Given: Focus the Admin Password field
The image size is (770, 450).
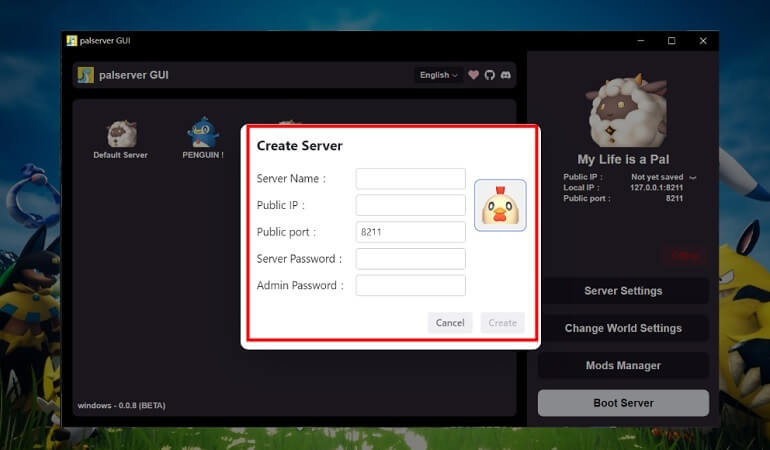Looking at the screenshot, I should 411,285.
